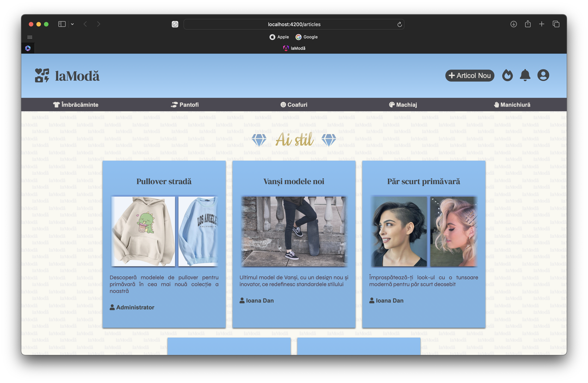This screenshot has width=588, height=383.
Task: Click the IaModă logo icon
Action: point(42,76)
